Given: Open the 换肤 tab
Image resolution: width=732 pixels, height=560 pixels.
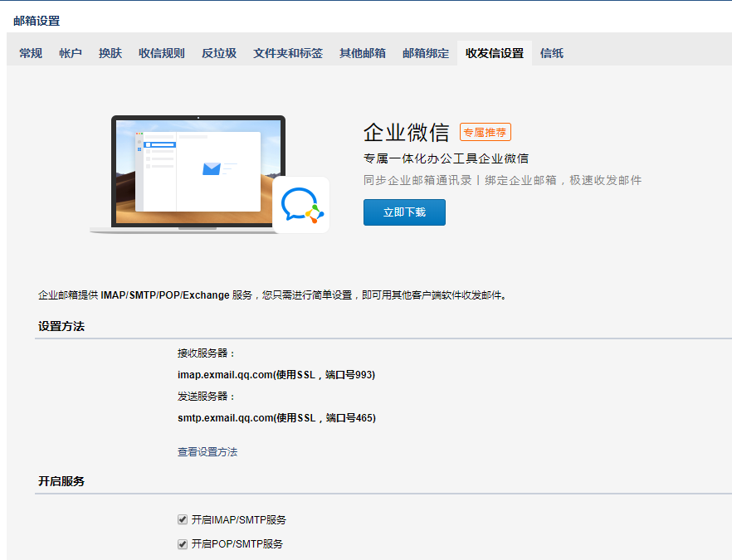Looking at the screenshot, I should [x=110, y=53].
